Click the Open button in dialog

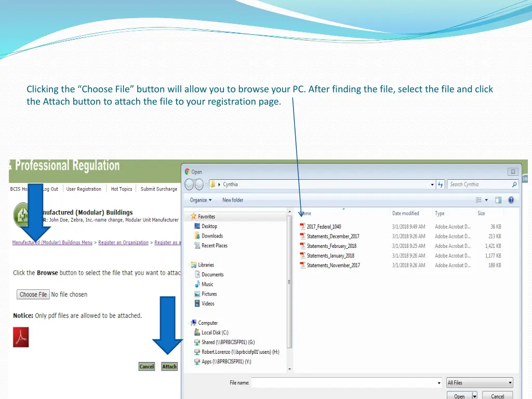coord(459,396)
